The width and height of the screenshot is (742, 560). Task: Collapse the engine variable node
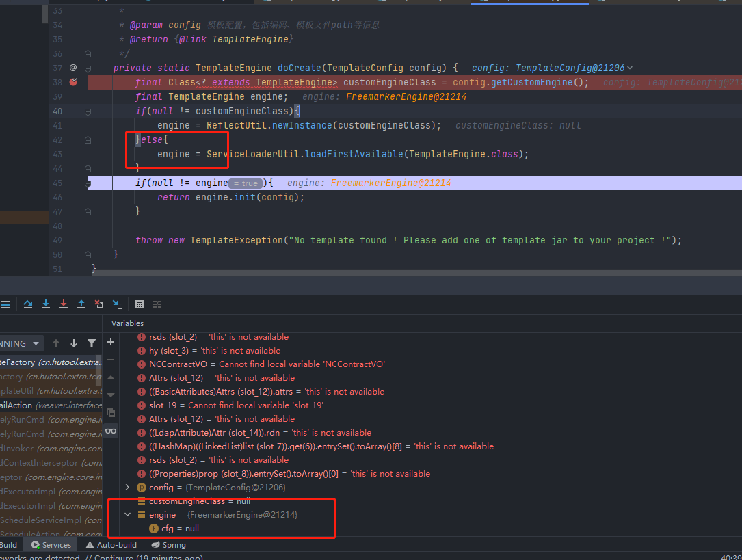tap(127, 515)
